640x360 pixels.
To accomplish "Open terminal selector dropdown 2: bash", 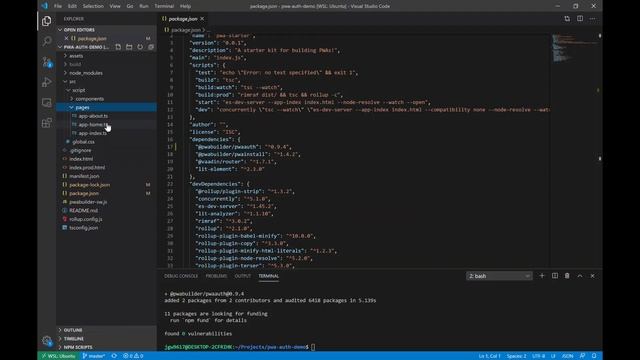I will [499, 276].
